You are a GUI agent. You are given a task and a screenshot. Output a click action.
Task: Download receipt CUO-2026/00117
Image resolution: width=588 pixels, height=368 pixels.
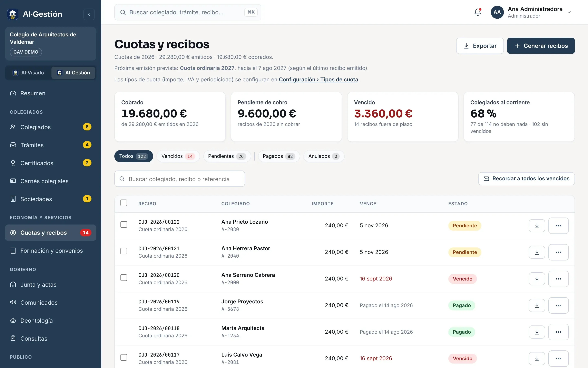point(537,359)
